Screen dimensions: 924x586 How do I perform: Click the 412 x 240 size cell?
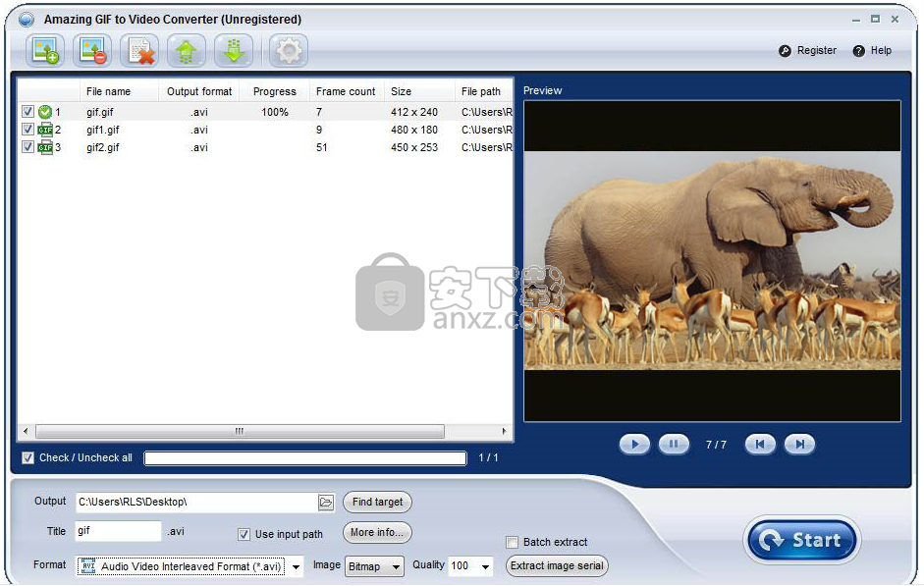(414, 112)
